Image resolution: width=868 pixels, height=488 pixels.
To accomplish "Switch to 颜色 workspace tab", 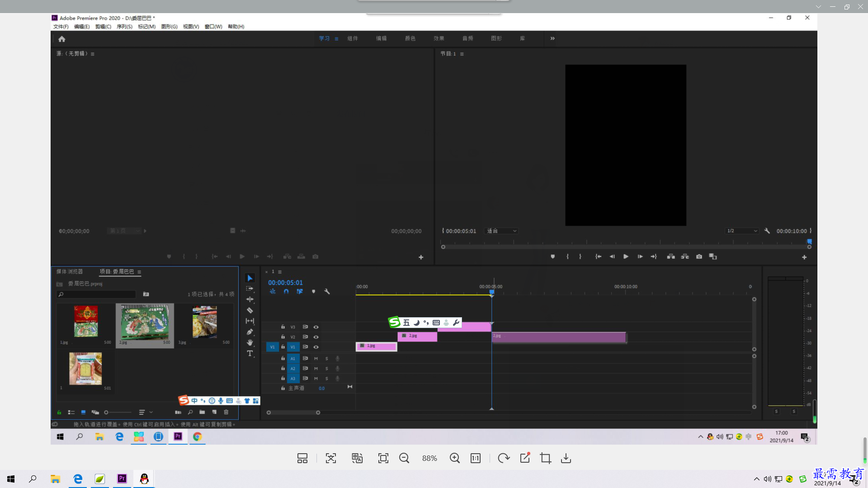I will click(410, 38).
